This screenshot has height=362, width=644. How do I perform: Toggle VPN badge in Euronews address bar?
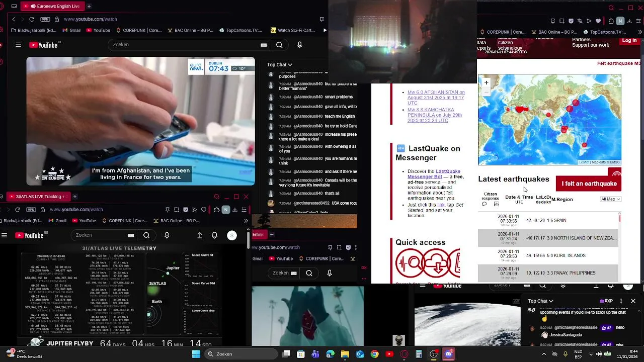(45, 19)
